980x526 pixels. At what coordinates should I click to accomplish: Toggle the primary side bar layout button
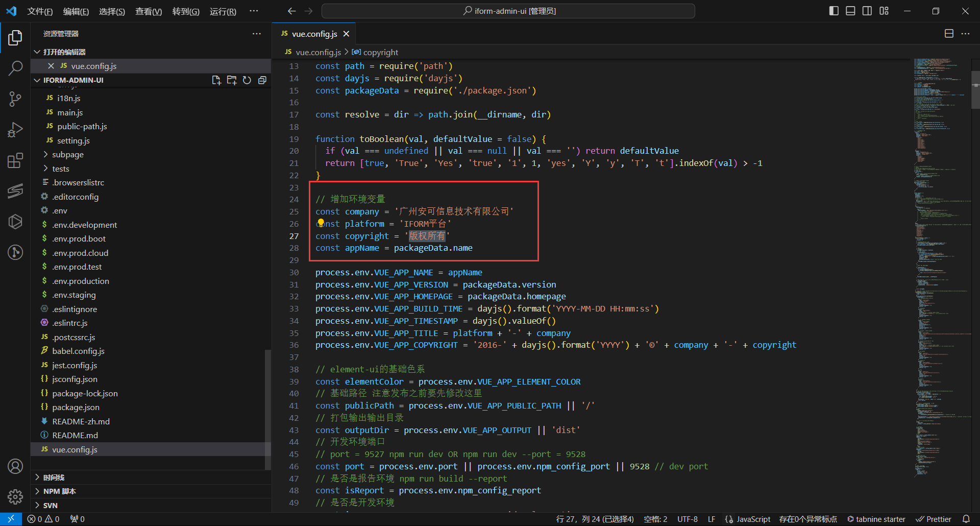[x=834, y=11]
